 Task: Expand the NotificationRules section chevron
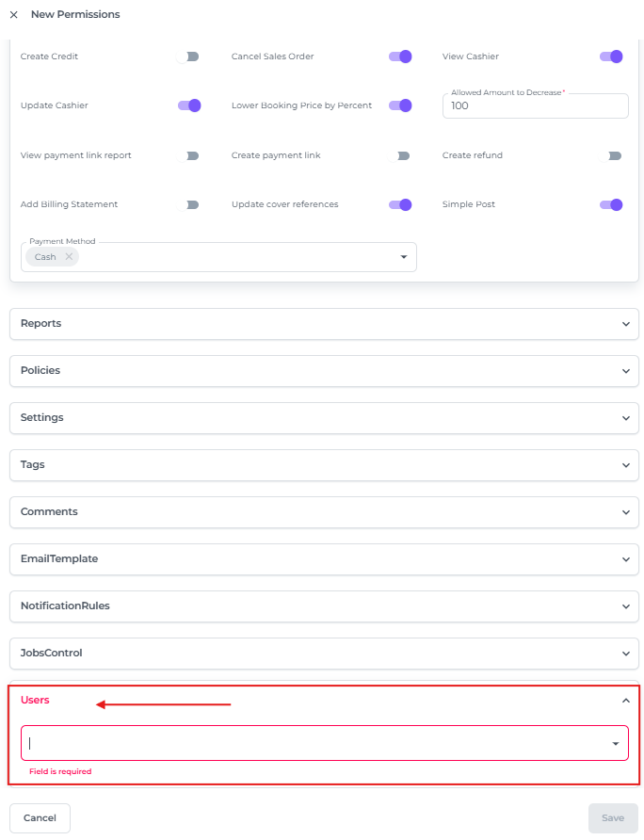[626, 606]
